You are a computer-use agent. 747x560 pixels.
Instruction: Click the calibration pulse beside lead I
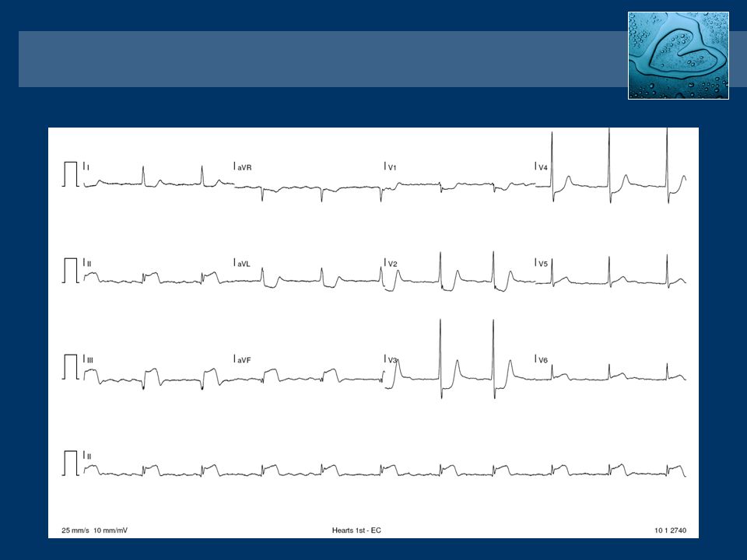pos(71,174)
